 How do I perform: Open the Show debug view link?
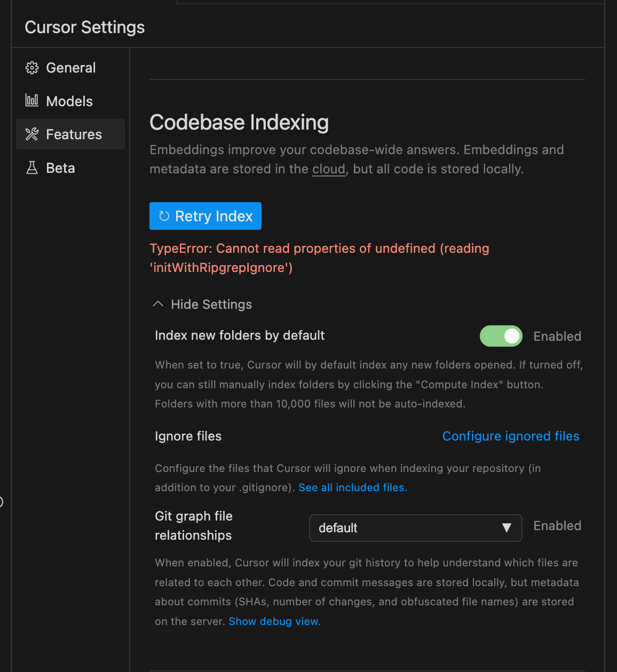[274, 621]
